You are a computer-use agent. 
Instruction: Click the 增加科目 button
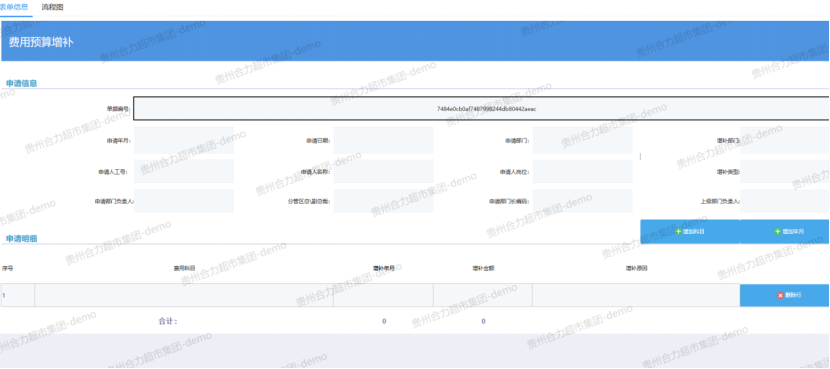pos(690,231)
